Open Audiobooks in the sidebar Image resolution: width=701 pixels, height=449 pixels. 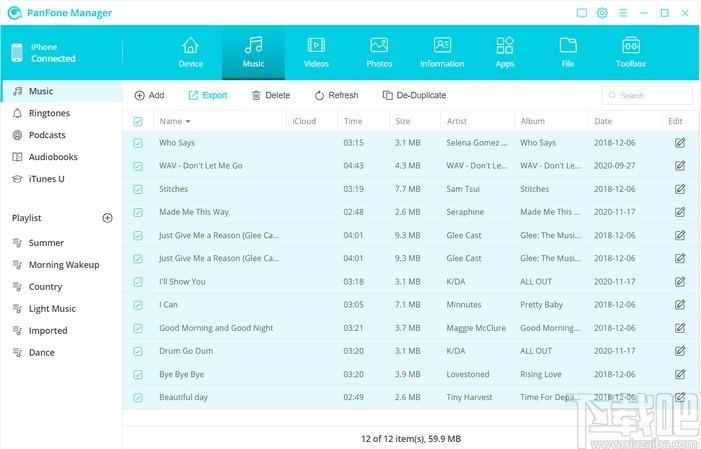tap(61, 157)
